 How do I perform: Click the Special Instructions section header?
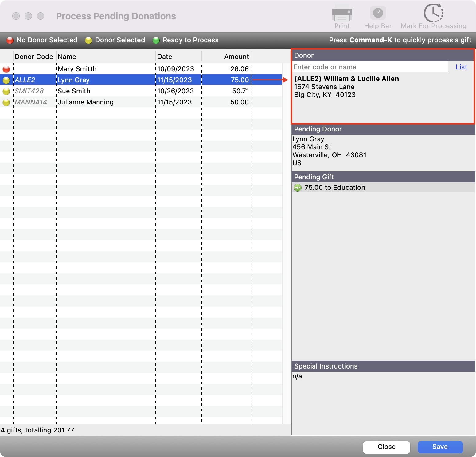pos(326,366)
